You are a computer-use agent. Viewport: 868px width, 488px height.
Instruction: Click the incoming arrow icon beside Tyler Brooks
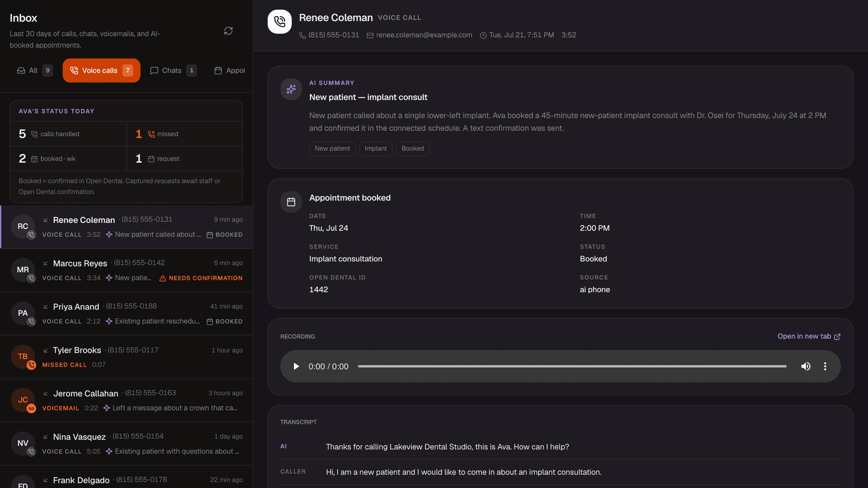click(x=46, y=351)
